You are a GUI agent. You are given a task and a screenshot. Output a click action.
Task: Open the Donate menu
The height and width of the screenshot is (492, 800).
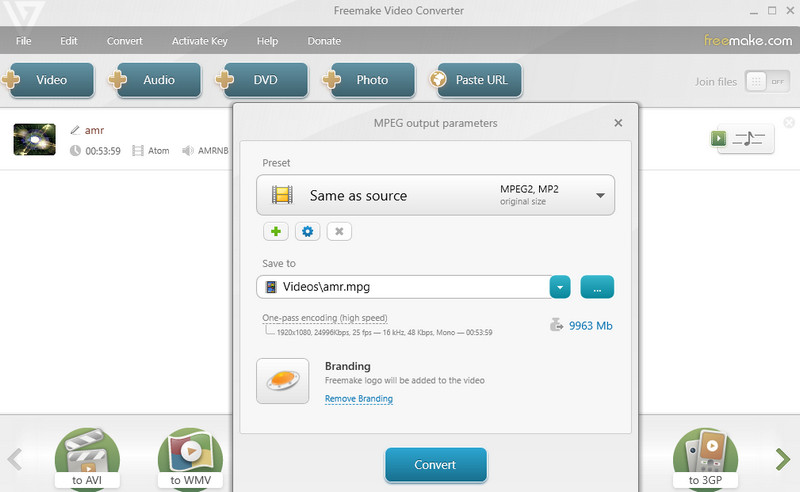pos(324,41)
